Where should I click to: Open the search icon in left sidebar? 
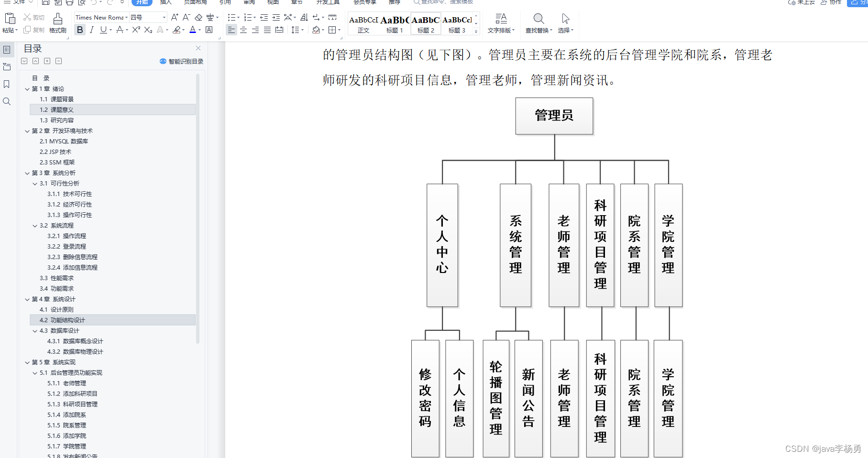point(7,101)
